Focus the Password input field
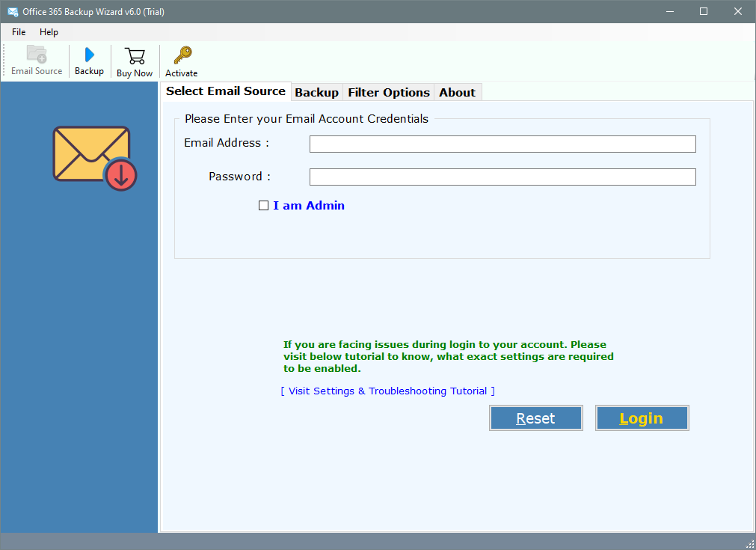Viewport: 756px width, 550px height. click(x=503, y=177)
